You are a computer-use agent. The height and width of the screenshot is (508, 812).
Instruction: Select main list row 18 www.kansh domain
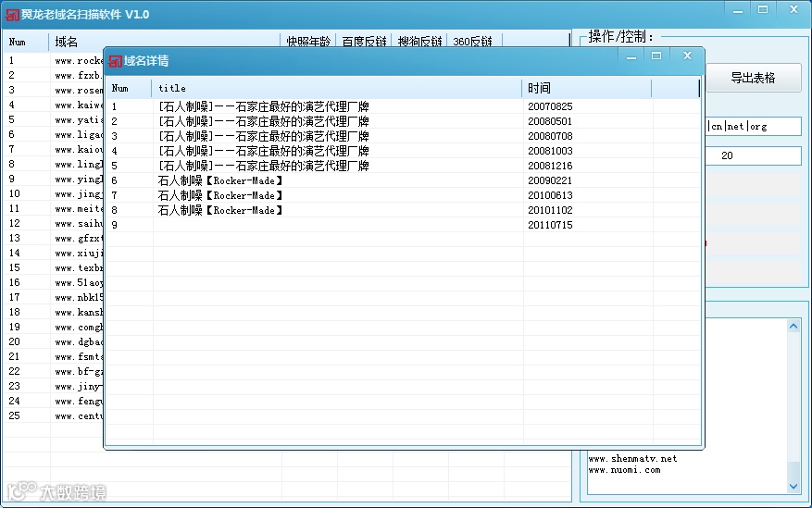coord(79,313)
